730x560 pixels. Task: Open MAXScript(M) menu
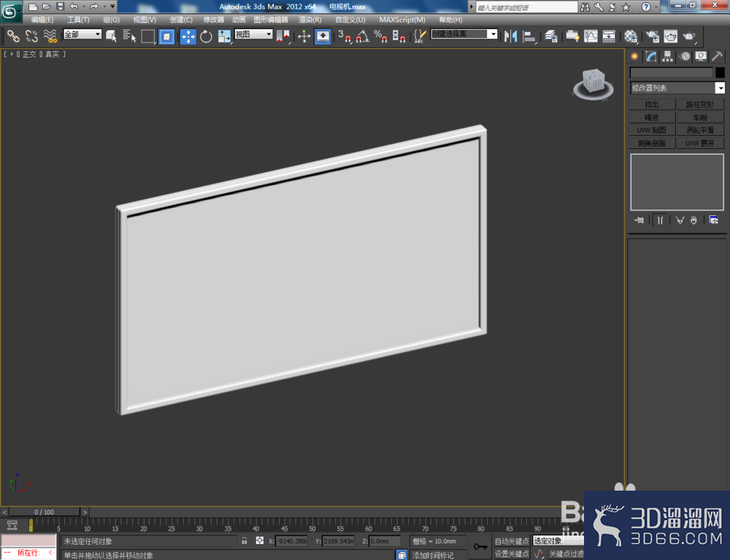401,20
